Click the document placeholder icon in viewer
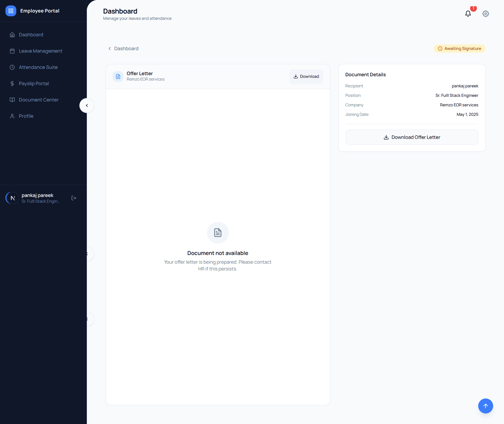The width and height of the screenshot is (504, 424). [x=218, y=233]
